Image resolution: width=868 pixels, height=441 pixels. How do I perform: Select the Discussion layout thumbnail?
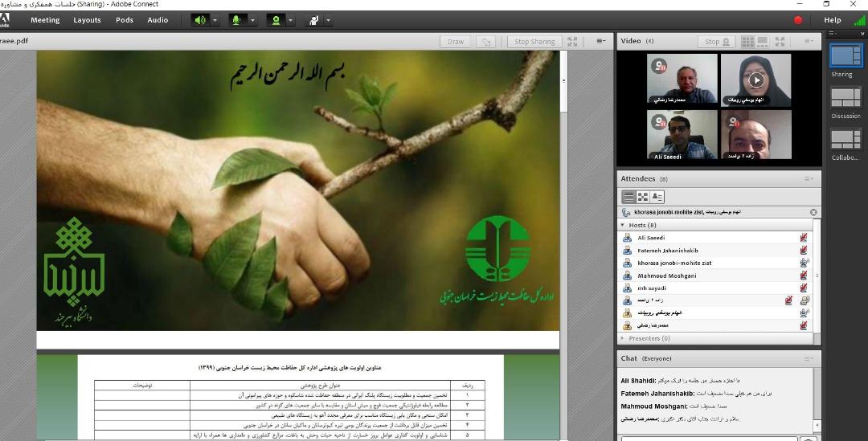pos(845,98)
